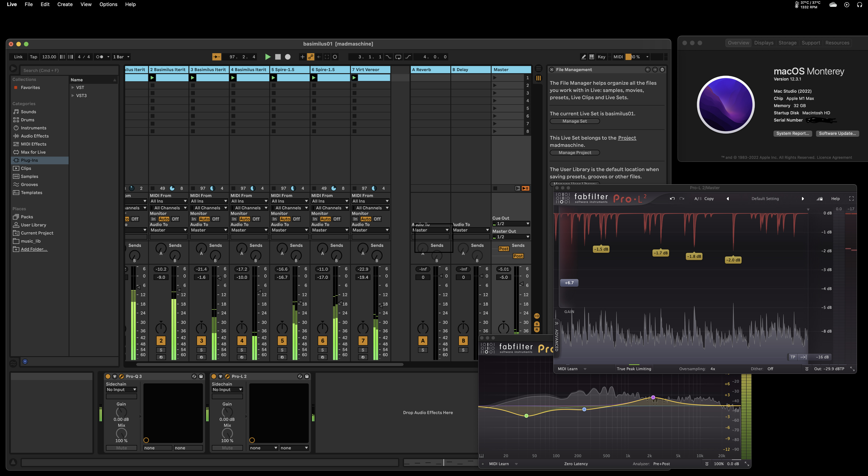Click Add Folder link in Places
The height and width of the screenshot is (476, 868).
[x=34, y=249]
